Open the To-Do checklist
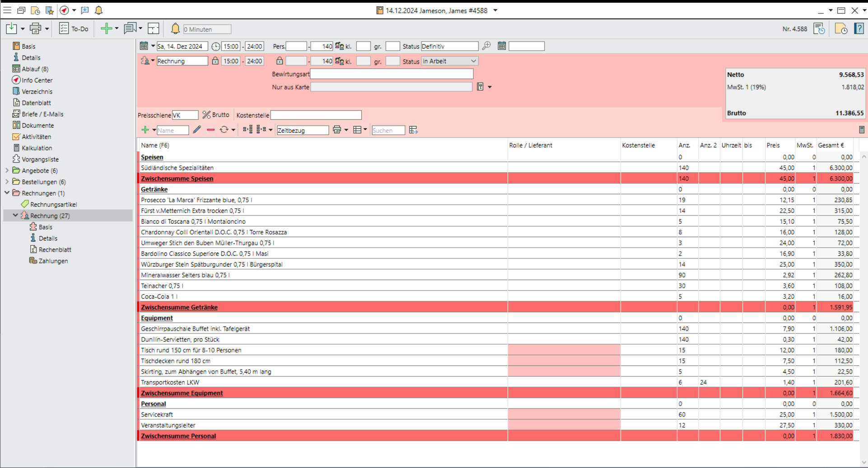868x468 pixels. tap(74, 29)
